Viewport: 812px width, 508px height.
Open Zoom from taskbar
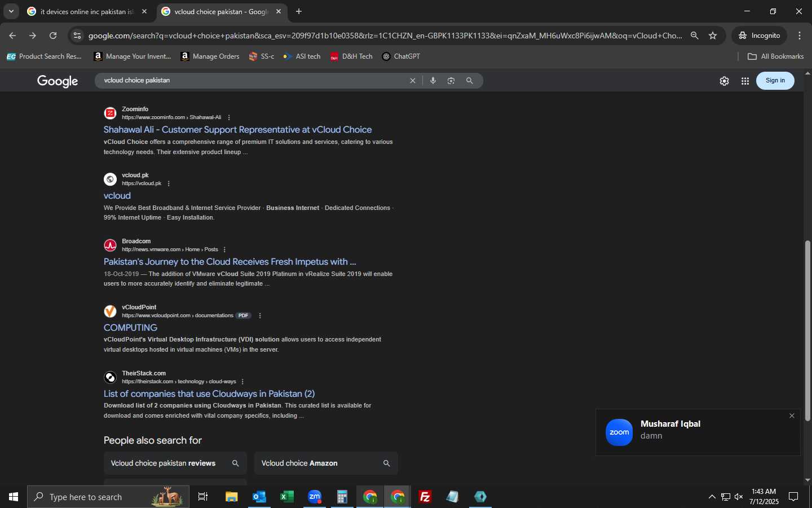tap(315, 497)
